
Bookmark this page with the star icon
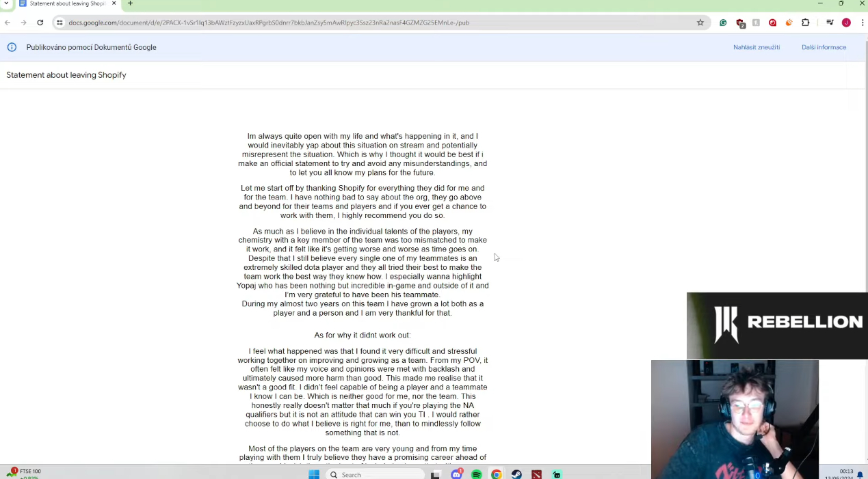[x=700, y=23]
